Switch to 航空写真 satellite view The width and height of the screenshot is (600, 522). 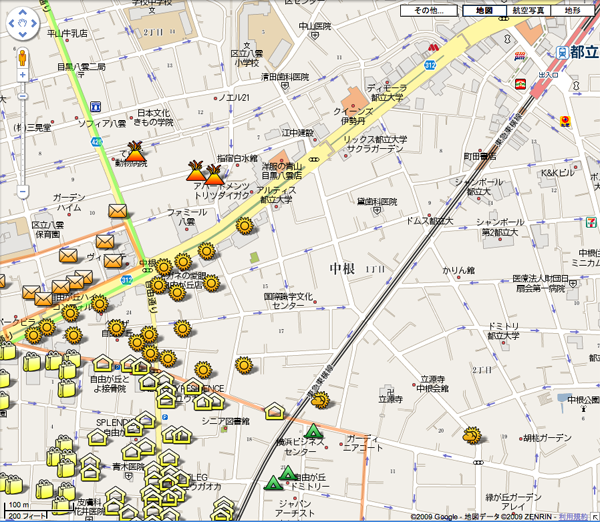[529, 11]
